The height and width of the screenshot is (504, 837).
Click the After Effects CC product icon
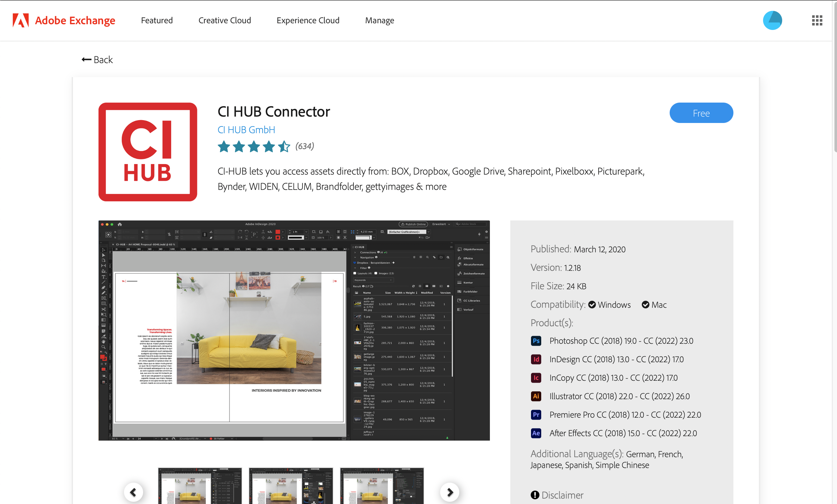pyautogui.click(x=536, y=433)
